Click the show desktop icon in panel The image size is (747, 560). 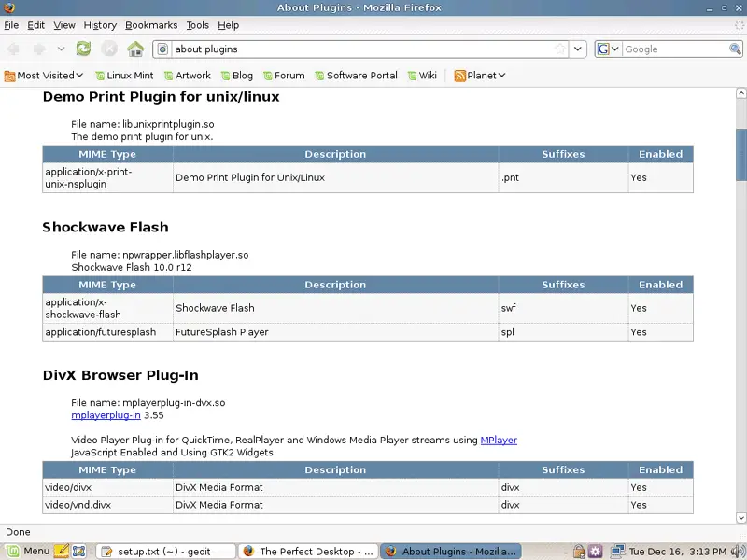click(78, 551)
